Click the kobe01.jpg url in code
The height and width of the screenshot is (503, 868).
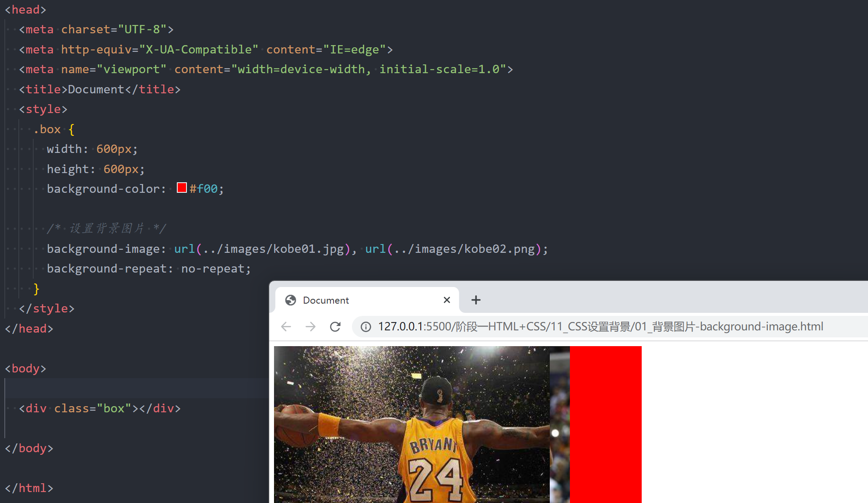(x=262, y=249)
